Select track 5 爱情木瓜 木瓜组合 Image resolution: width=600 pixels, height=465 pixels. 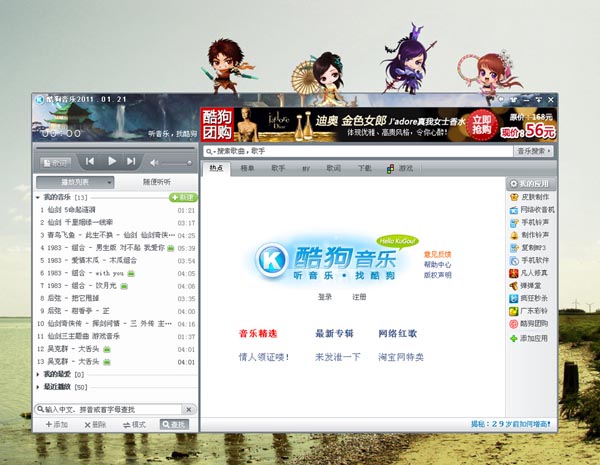pyautogui.click(x=116, y=261)
